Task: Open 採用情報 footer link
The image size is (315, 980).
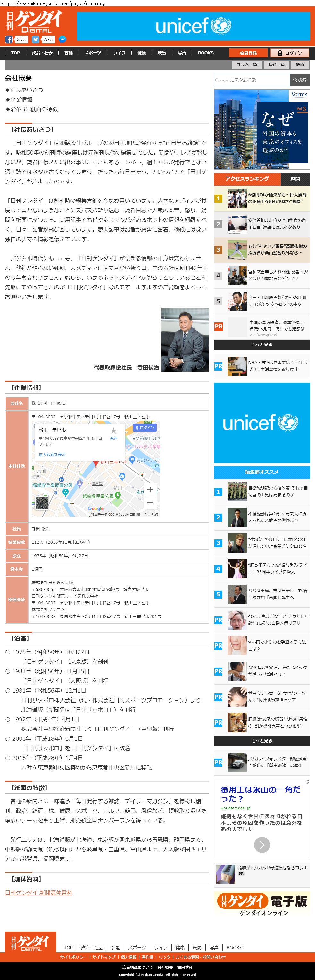Action: [x=185, y=967]
